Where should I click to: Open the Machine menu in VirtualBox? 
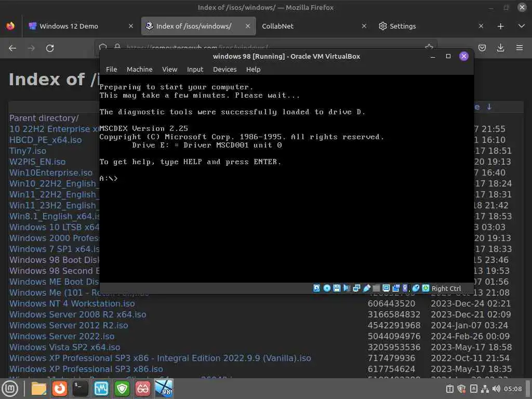coord(139,69)
